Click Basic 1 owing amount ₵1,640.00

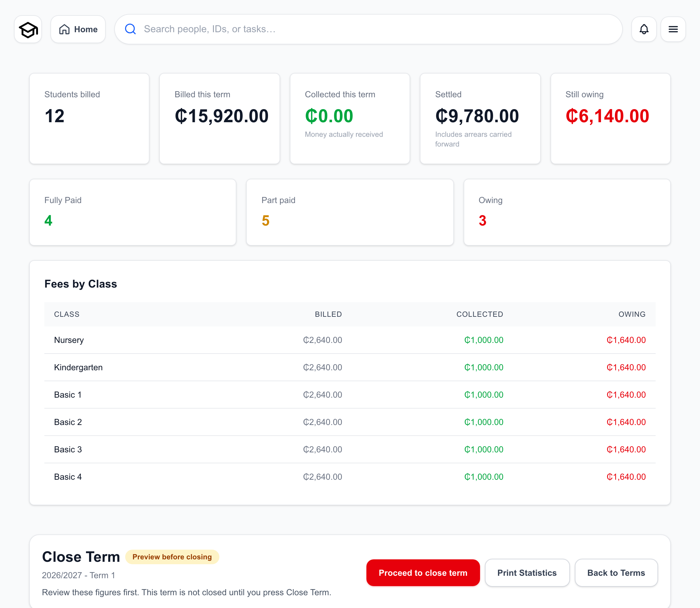pos(626,395)
